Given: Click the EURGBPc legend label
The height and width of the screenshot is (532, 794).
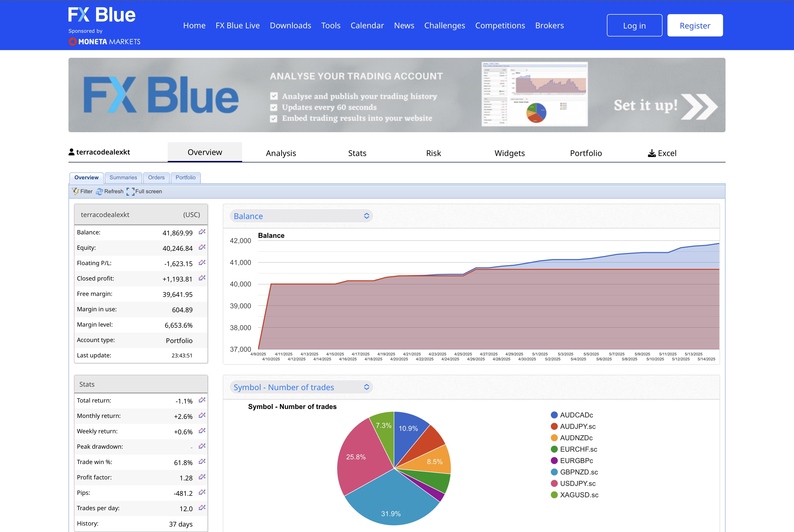Looking at the screenshot, I should click(577, 461).
